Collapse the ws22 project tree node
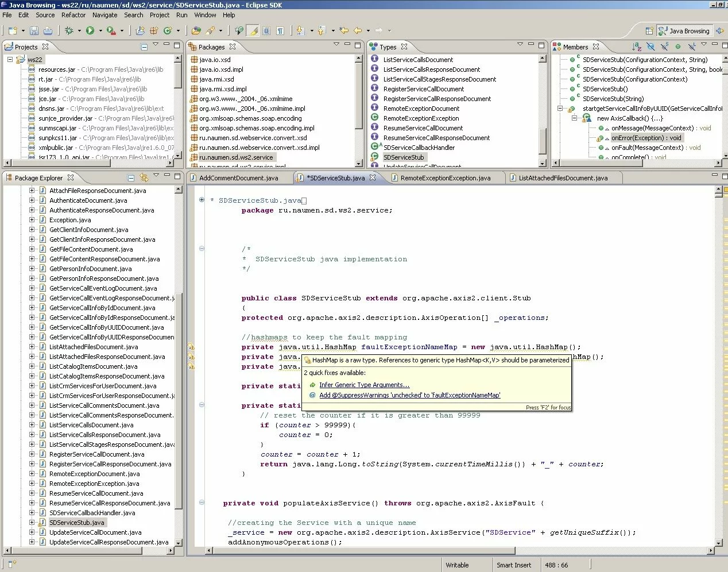 click(x=10, y=60)
